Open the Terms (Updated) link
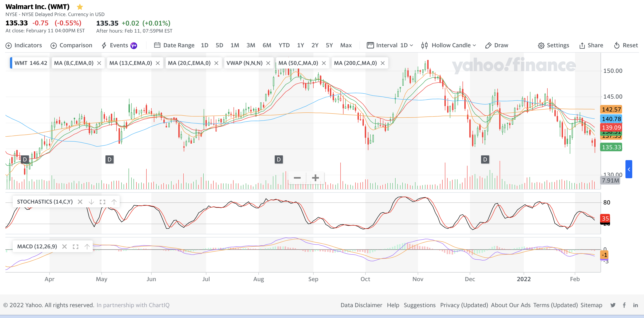The image size is (644, 318). 556,305
